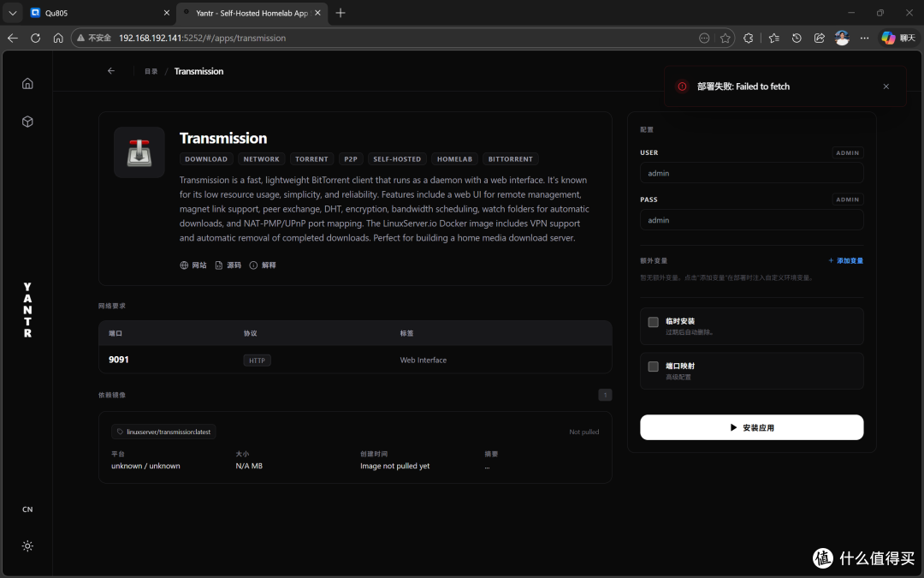Enable the 临时安装 checkbox
The width and height of the screenshot is (924, 578).
click(x=653, y=322)
